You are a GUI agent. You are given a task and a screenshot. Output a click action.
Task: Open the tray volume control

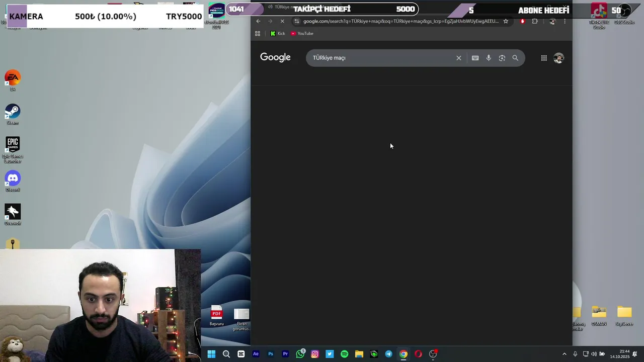click(x=594, y=354)
